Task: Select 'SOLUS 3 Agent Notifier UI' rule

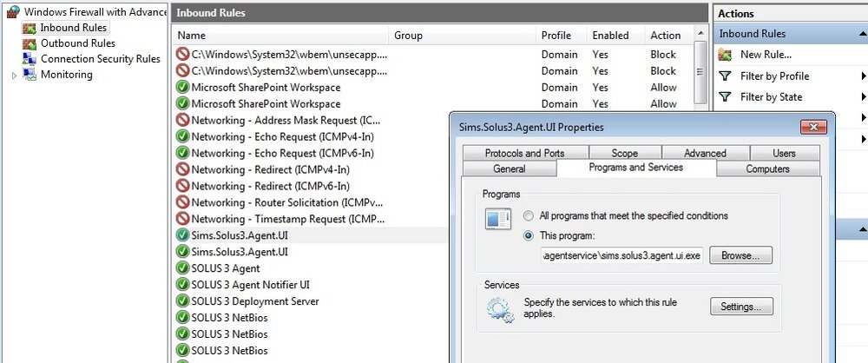Action: coord(250,285)
